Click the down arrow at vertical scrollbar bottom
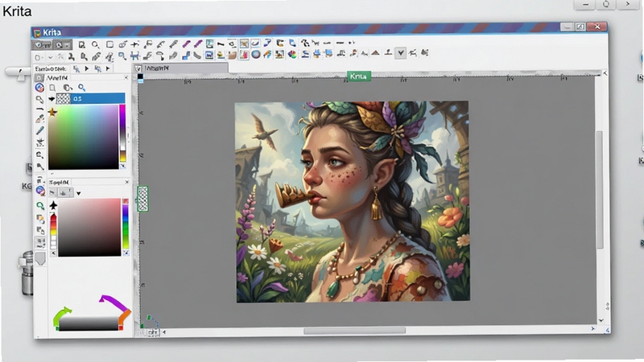The width and height of the screenshot is (644, 362). (x=601, y=320)
